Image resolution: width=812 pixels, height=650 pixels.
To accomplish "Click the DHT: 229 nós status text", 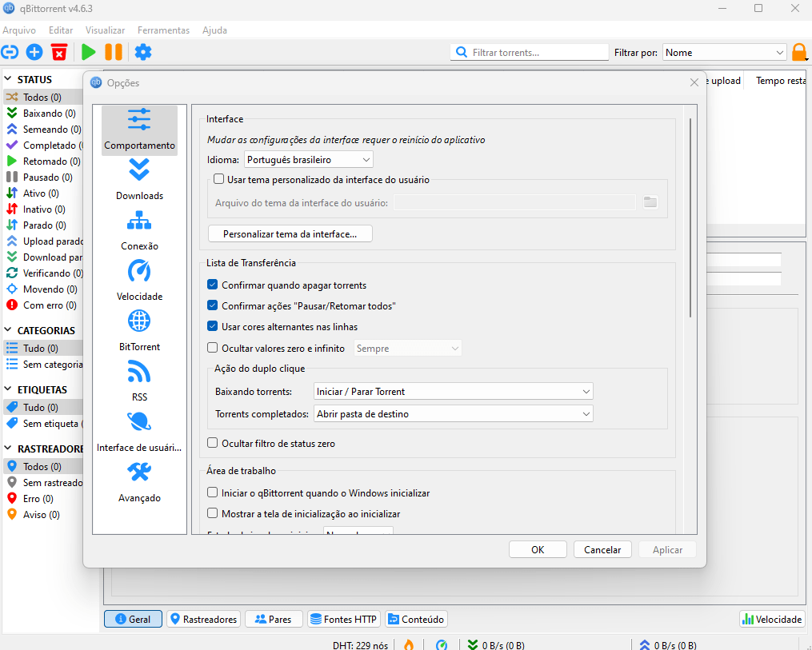I will 360,645.
